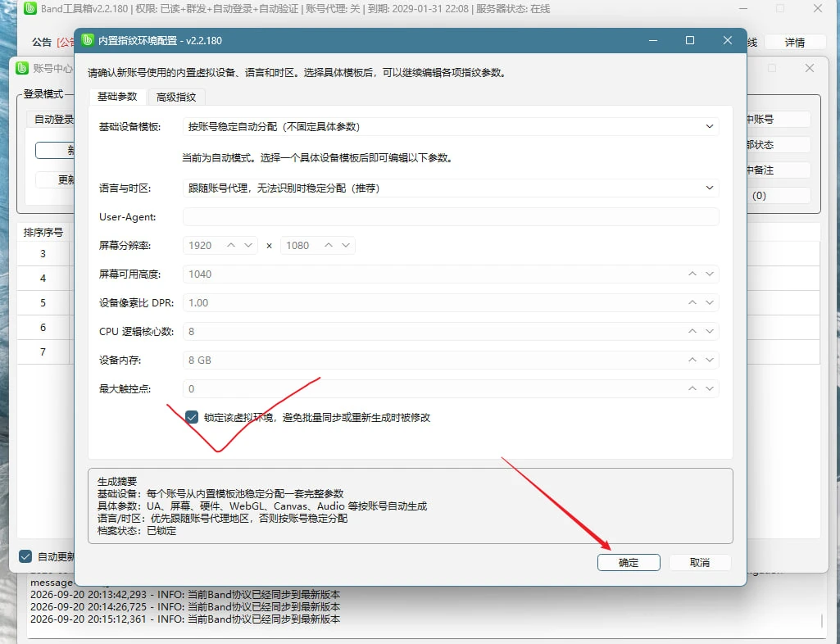Select row 6 in 排序序号 column
Screen dimensions: 840x644
coord(43,328)
